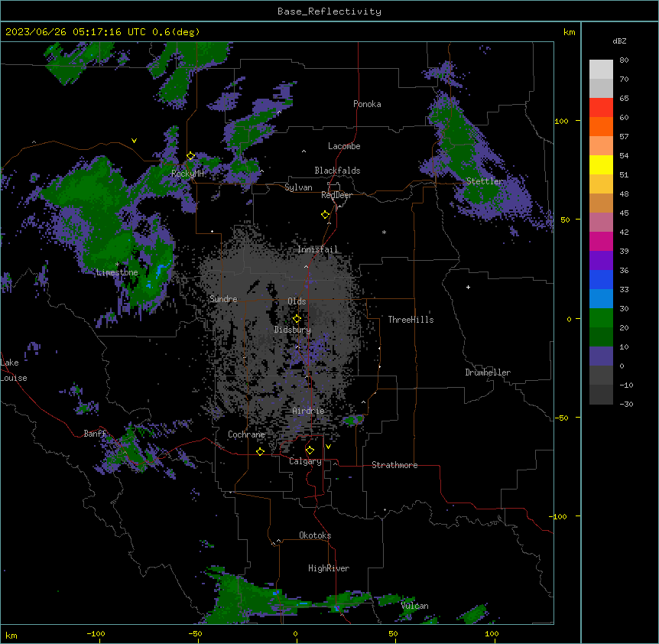This screenshot has width=659, height=644.
Task: Click the Didsbury town label
Action: click(x=293, y=330)
